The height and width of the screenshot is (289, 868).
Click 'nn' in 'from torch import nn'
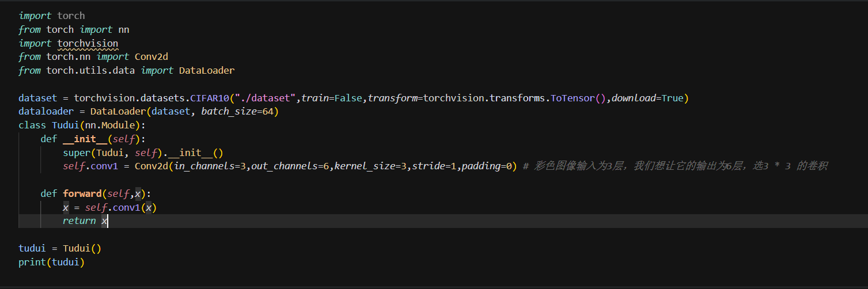pyautogui.click(x=124, y=29)
